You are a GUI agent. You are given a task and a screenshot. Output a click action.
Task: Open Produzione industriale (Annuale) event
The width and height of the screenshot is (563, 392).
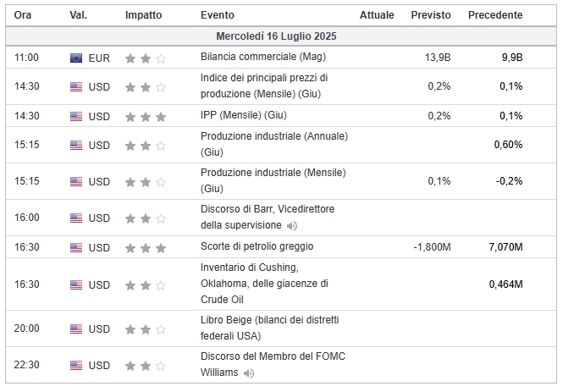tap(274, 144)
